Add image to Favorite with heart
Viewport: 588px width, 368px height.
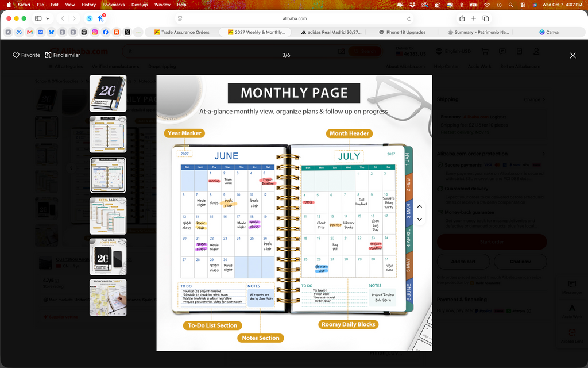(26, 55)
